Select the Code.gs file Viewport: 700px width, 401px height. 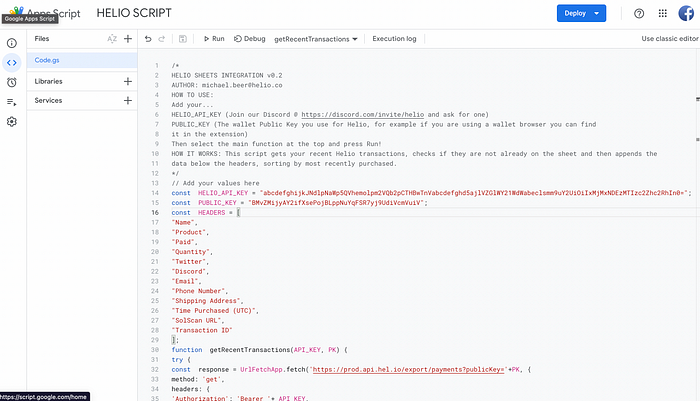tap(82, 60)
